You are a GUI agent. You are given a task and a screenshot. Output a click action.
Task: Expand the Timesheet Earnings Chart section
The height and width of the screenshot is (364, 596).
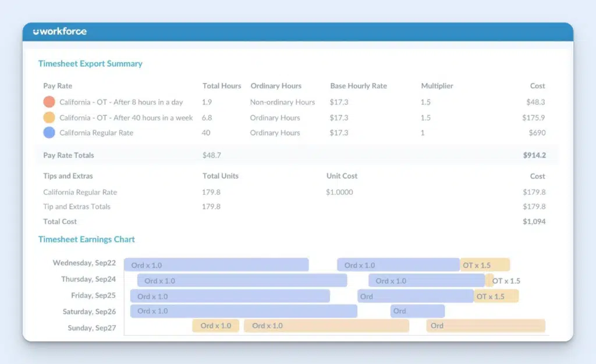pos(86,239)
